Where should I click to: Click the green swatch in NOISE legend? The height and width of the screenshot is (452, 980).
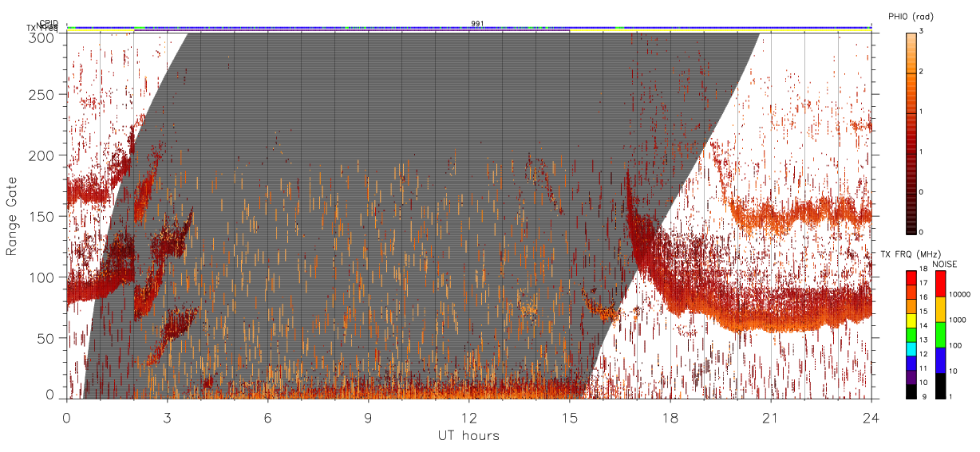[941, 335]
